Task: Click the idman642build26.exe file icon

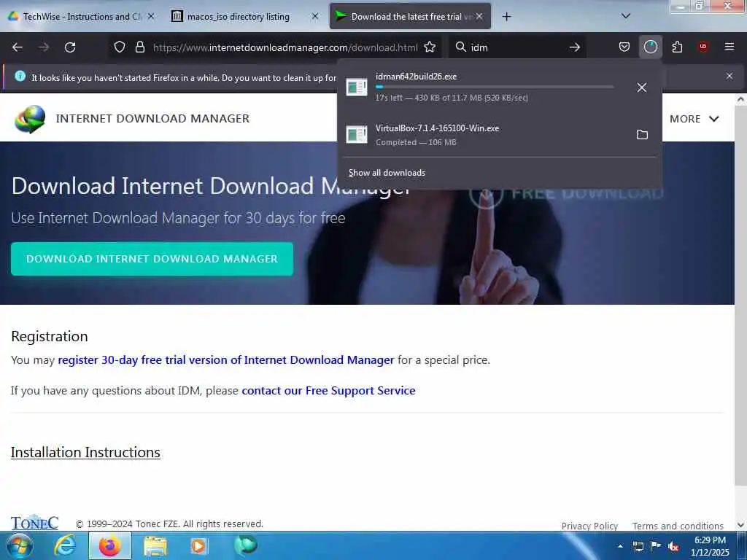Action: 356,87
